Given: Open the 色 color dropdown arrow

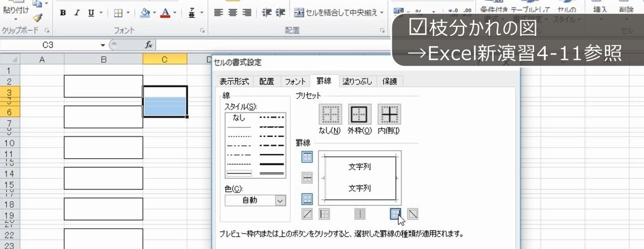Looking at the screenshot, I should pyautogui.click(x=280, y=201).
